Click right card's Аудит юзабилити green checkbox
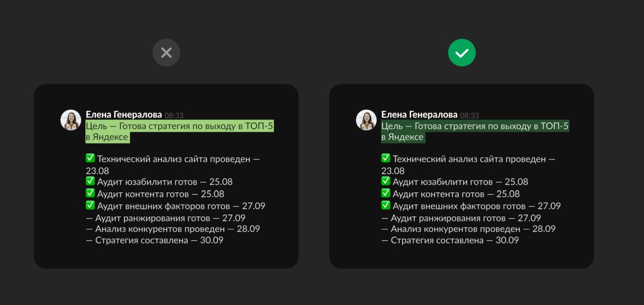The image size is (644, 305). pos(386,182)
